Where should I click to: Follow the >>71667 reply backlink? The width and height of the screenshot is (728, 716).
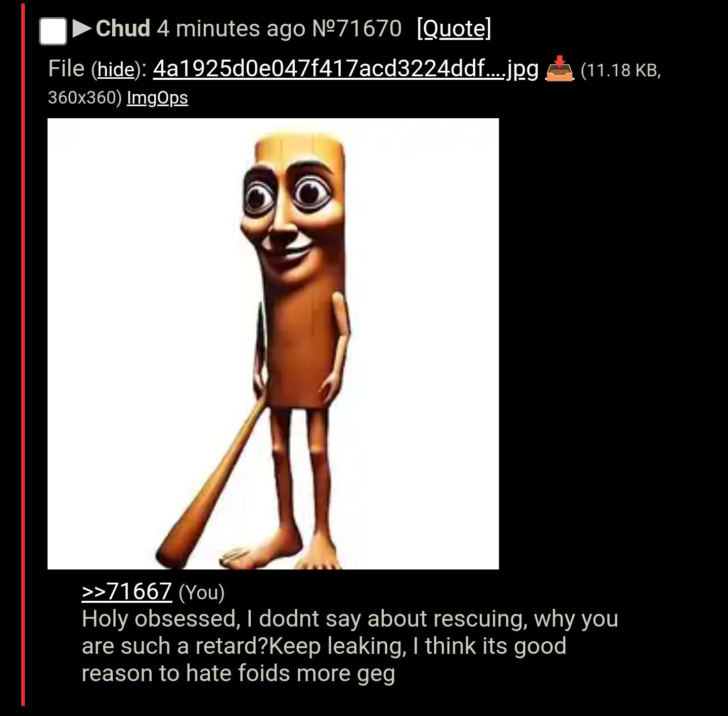127,591
